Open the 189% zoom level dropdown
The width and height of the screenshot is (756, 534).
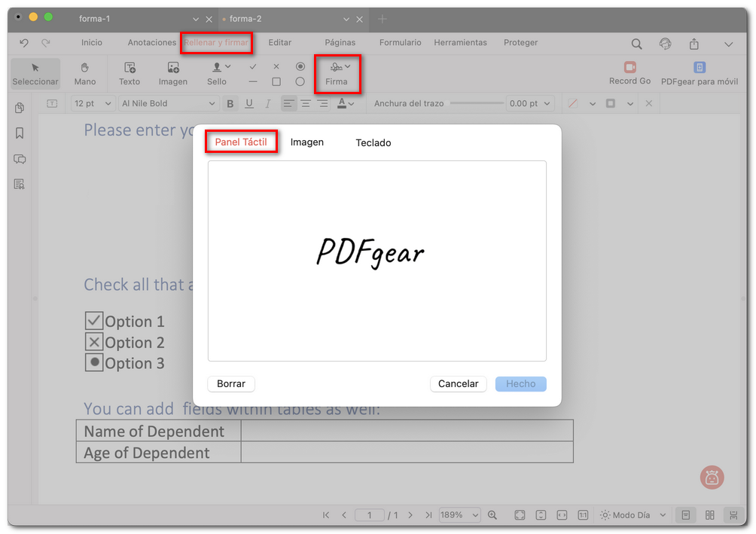[460, 515]
